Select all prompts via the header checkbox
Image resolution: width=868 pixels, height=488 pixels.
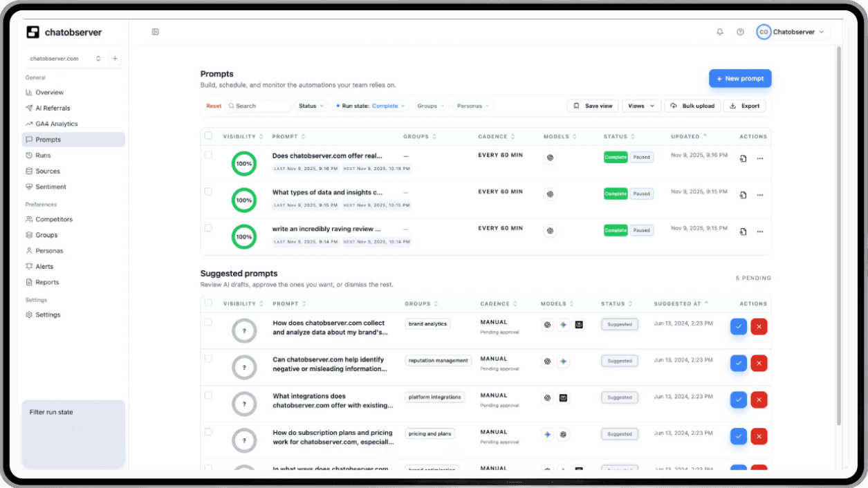click(x=208, y=136)
